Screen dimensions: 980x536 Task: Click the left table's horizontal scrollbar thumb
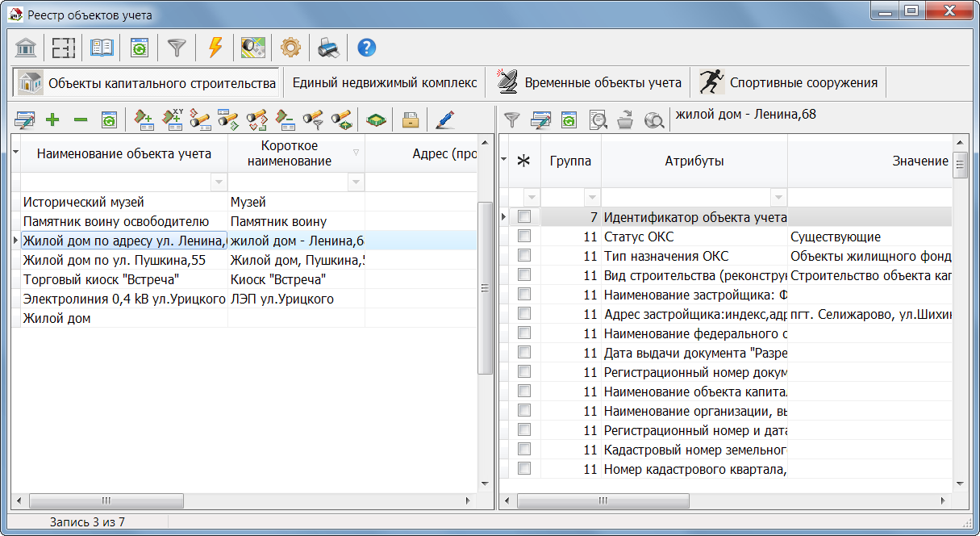(105, 500)
